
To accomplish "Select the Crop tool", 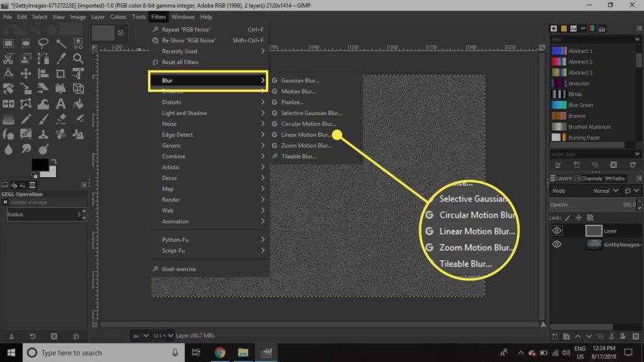I will 61,74.
